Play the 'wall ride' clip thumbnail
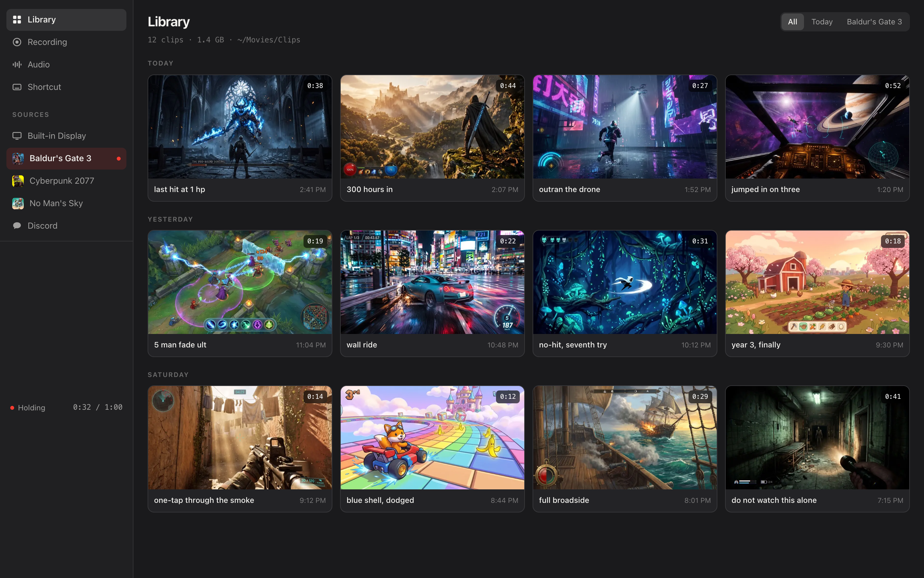 (432, 282)
